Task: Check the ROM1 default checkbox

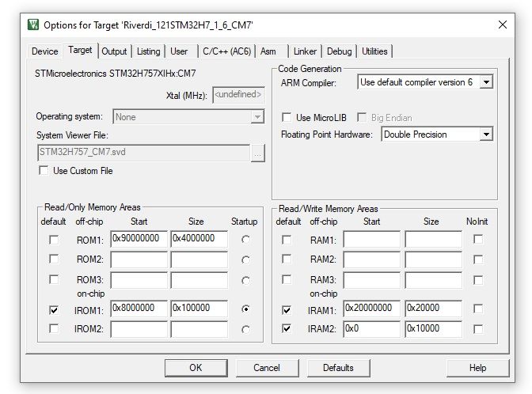Action: point(54,240)
